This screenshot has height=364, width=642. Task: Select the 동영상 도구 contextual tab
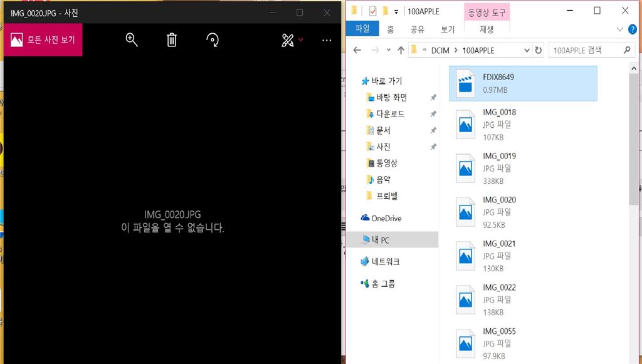click(x=487, y=13)
